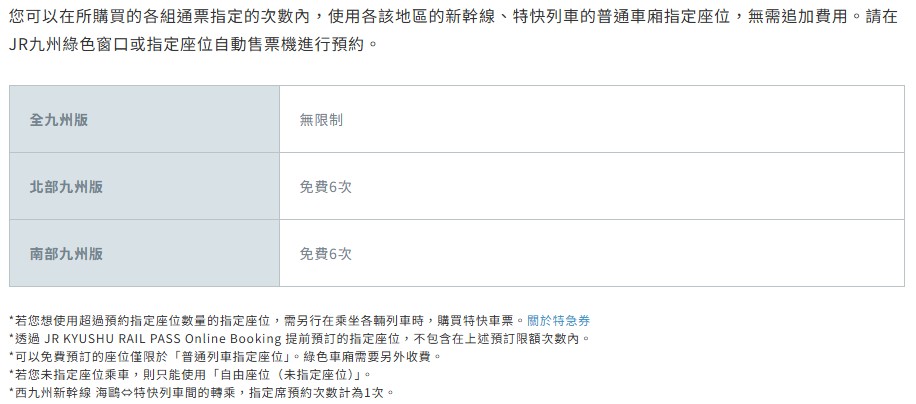Click the first intro sentence starting 您可以在所購買
The height and width of the screenshot is (404, 916).
click(x=453, y=16)
